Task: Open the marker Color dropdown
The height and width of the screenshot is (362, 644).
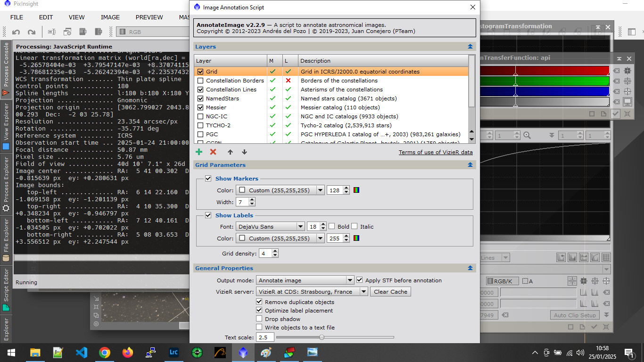Action: click(280, 190)
